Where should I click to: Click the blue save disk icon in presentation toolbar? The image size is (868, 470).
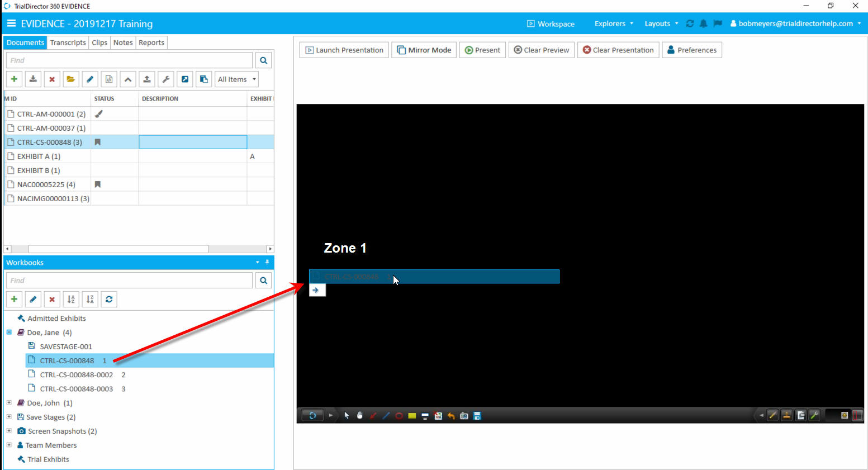tap(477, 416)
